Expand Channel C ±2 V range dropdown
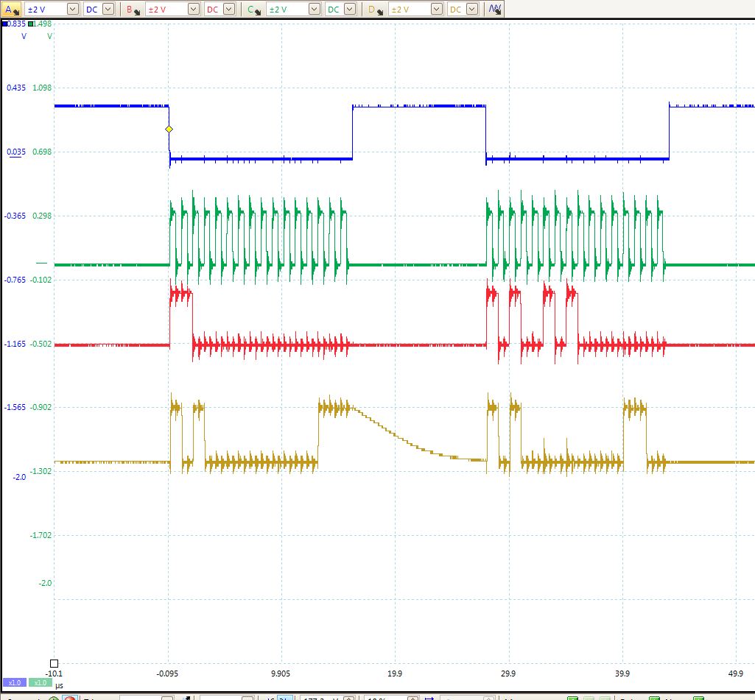Viewport: 755px width, 700px height. coord(315,9)
